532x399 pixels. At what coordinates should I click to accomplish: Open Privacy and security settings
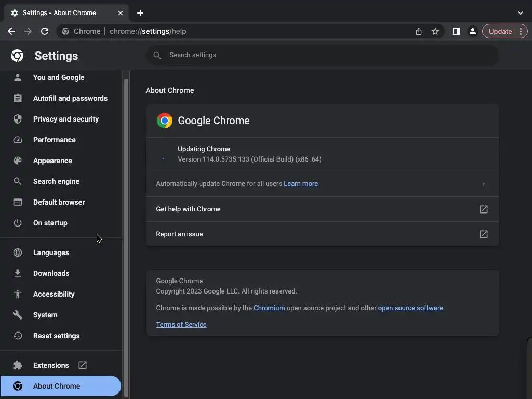(65, 119)
